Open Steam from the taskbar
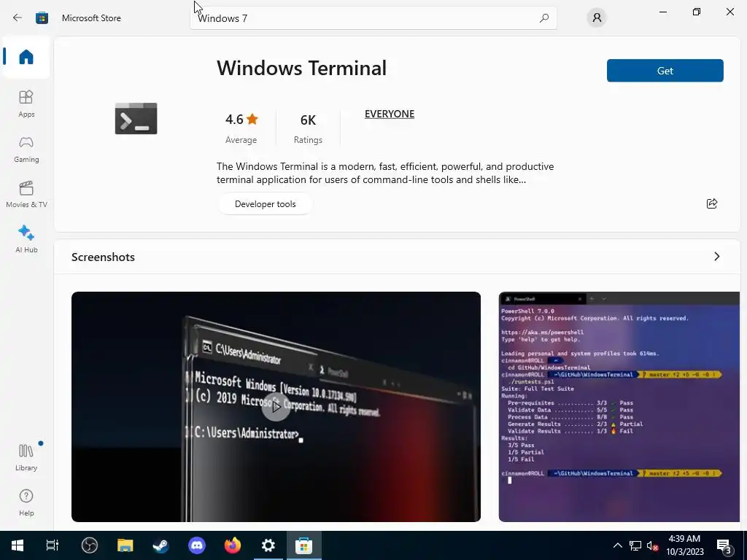The image size is (747, 560). pyautogui.click(x=160, y=545)
